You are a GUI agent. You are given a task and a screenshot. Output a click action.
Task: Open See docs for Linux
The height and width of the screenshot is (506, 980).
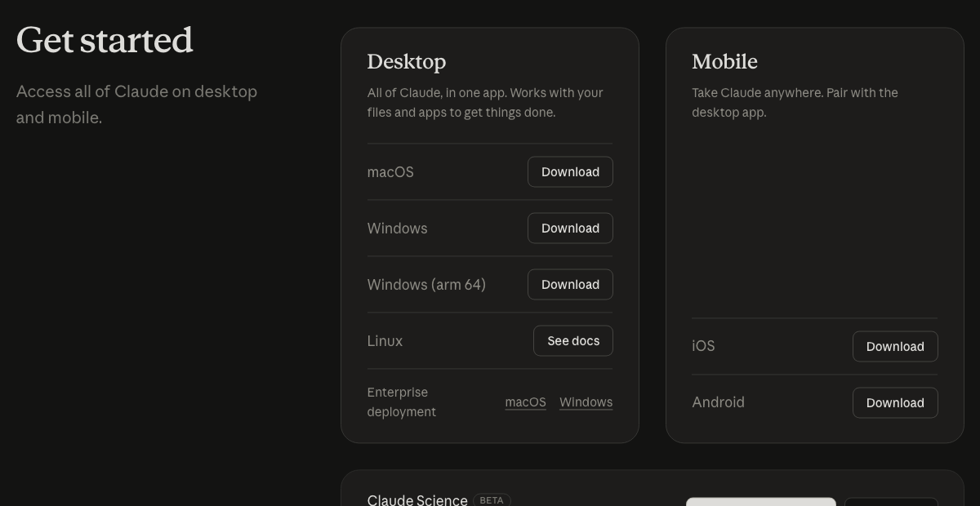point(573,340)
